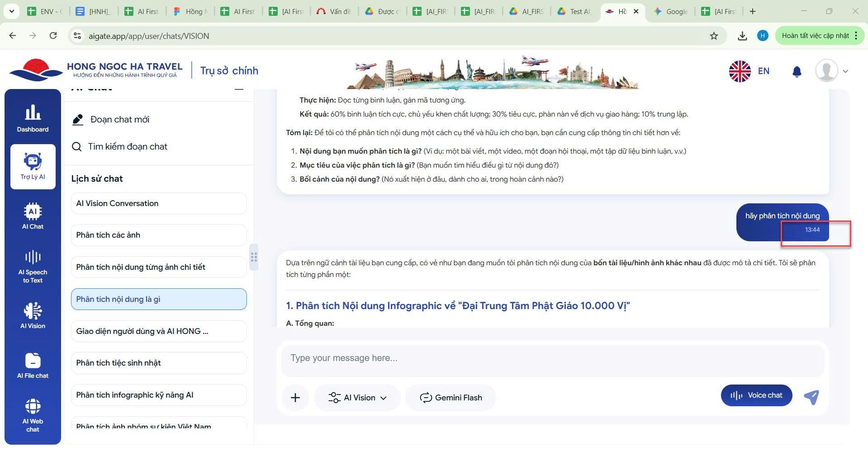Screen dimensions: 868x460
Task: Open the Gemini Flash model selector
Action: (451, 398)
